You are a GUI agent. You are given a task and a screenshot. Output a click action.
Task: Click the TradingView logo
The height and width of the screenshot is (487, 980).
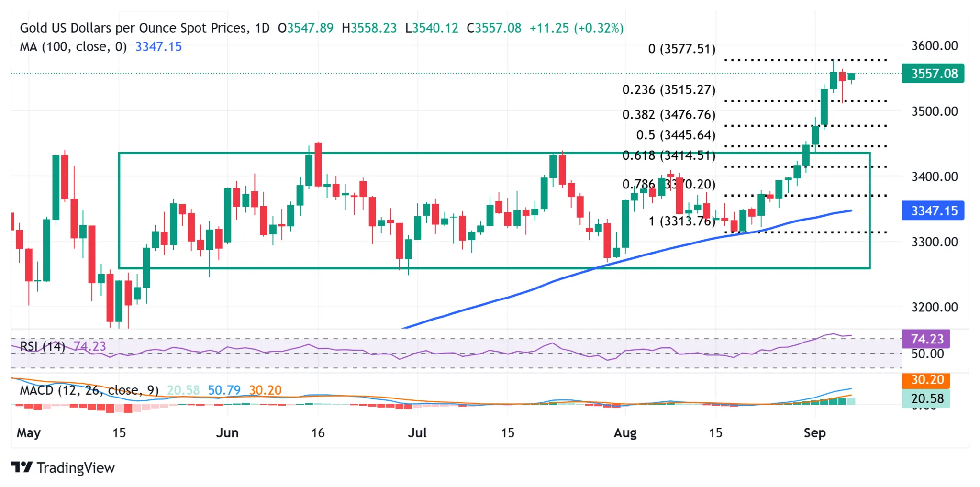[62, 467]
